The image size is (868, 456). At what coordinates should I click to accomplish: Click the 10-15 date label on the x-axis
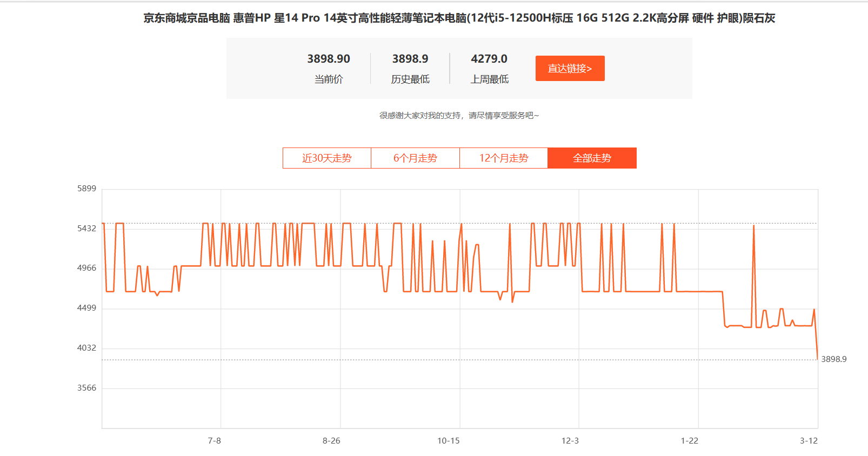tap(449, 441)
